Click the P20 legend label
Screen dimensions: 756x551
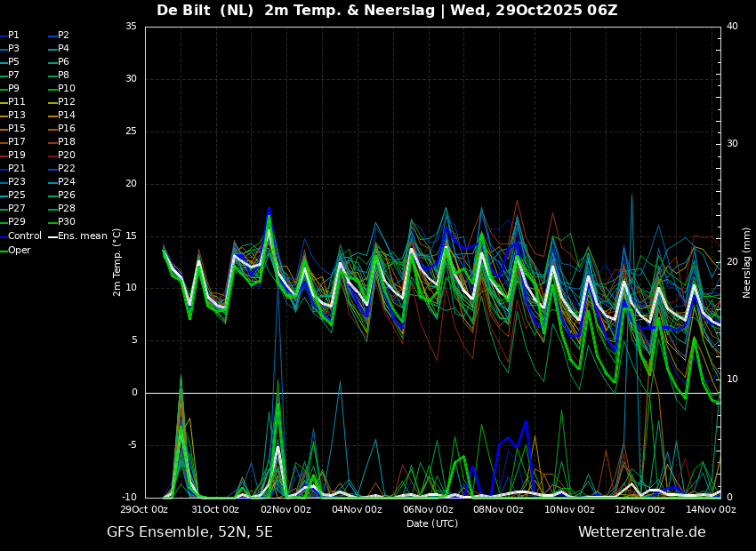coord(62,156)
